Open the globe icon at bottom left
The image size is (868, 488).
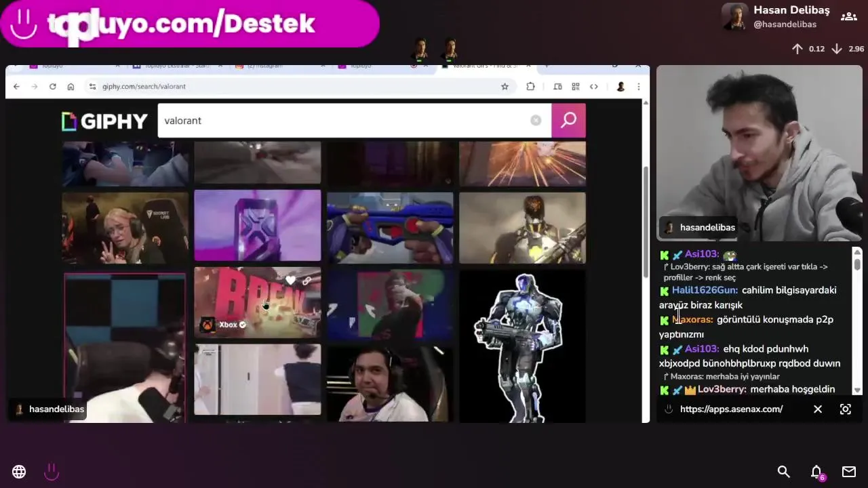[x=19, y=472]
